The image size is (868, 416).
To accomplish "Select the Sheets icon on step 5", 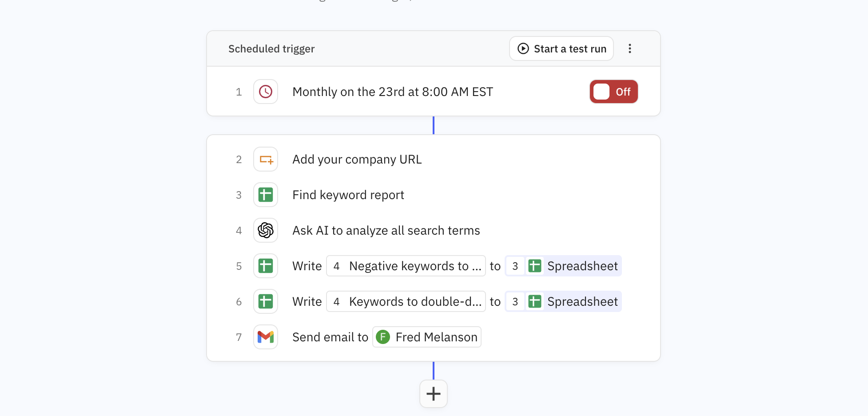I will [x=265, y=265].
